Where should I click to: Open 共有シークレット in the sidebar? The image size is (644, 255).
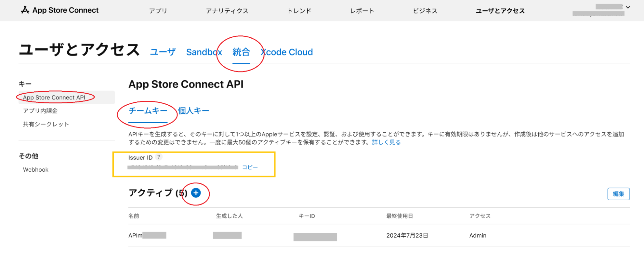click(46, 124)
